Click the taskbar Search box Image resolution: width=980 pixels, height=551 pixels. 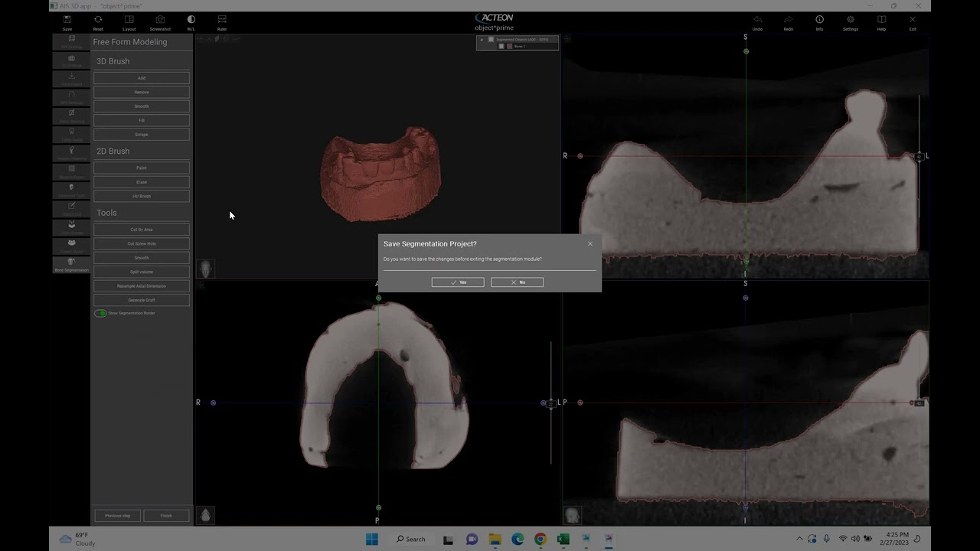[410, 539]
